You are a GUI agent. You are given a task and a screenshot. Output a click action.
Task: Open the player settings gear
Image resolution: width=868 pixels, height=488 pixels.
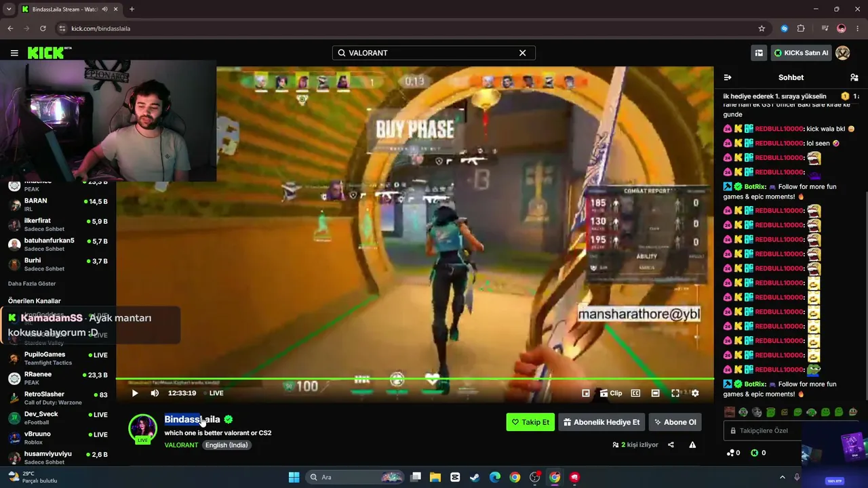(695, 393)
